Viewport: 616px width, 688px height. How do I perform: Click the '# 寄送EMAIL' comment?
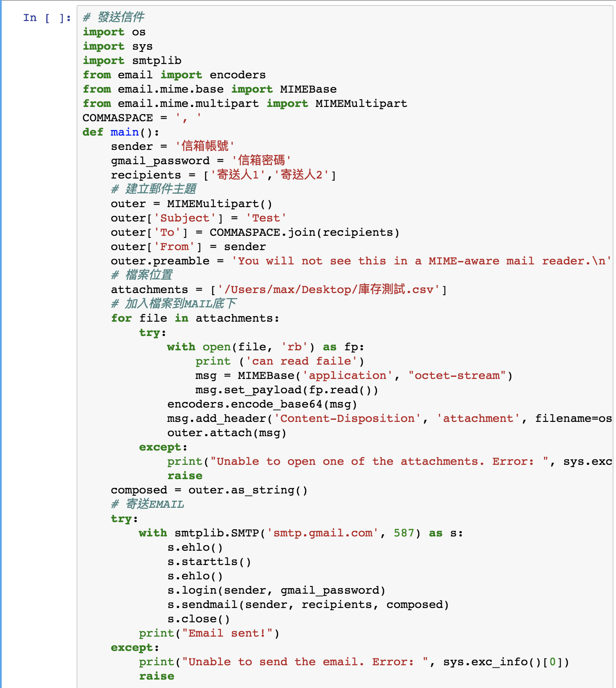148,504
